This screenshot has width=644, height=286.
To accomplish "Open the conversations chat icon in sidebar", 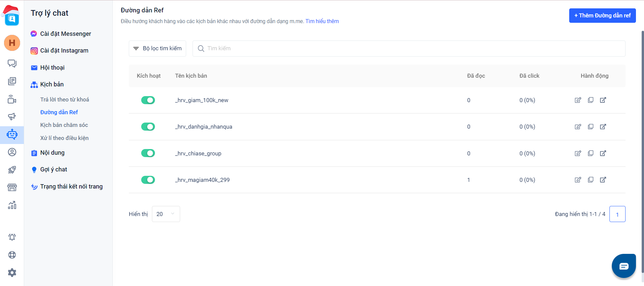I will 12,64.
